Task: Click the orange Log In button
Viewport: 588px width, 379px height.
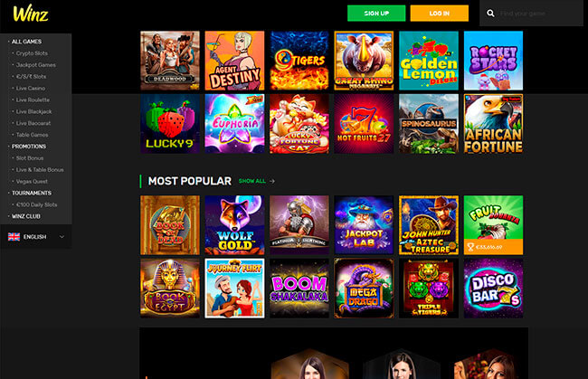Action: tap(439, 14)
